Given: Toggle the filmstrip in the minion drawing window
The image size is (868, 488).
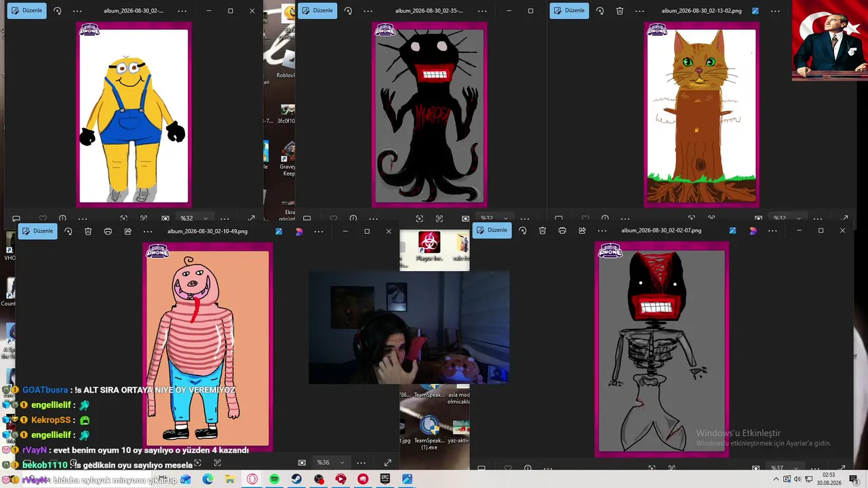Looking at the screenshot, I should 16,218.
